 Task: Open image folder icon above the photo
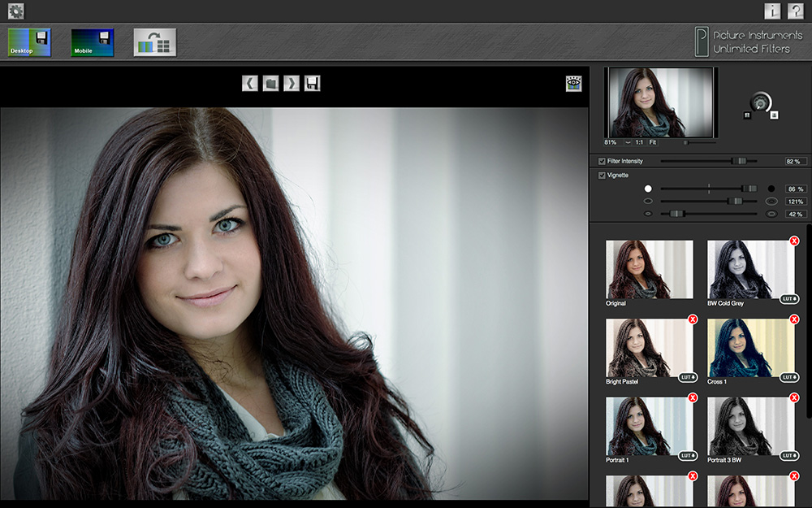(x=271, y=83)
